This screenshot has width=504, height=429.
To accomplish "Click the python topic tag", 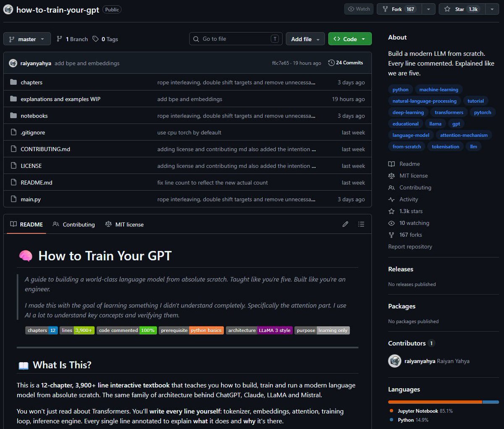I will 400,89.
